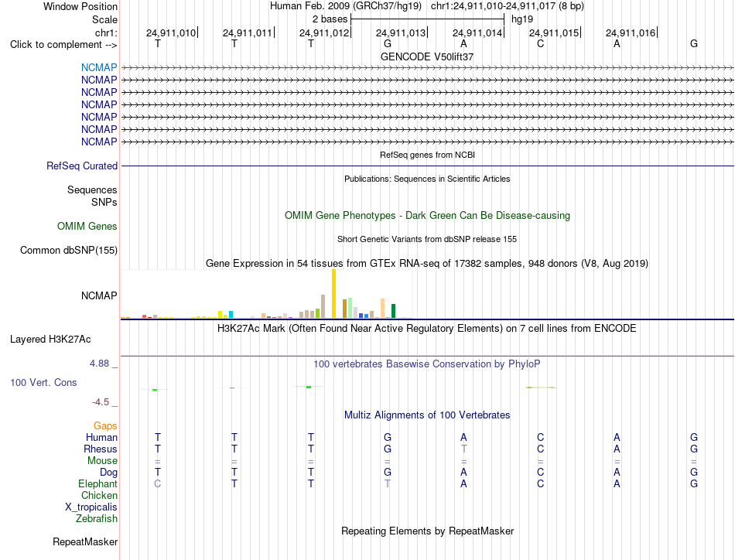Image resolution: width=735 pixels, height=560 pixels.
Task: Select the X_tropicalis alignment row label
Action: point(91,507)
